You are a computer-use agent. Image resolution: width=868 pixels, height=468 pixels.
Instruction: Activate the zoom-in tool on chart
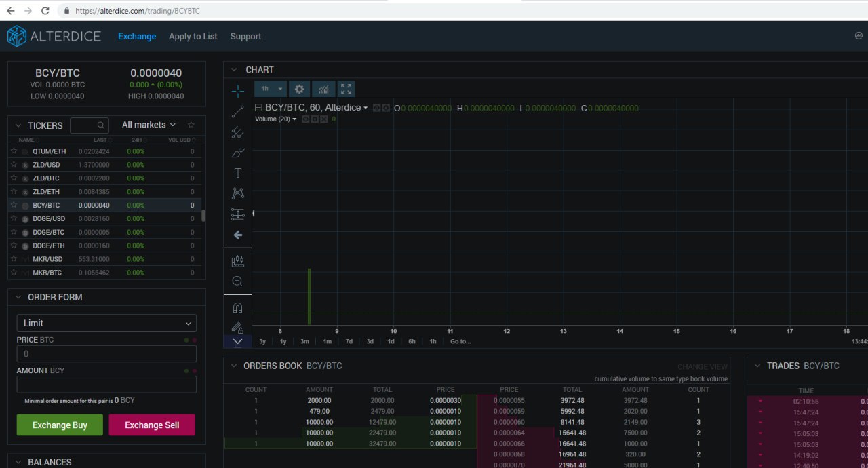pyautogui.click(x=237, y=281)
